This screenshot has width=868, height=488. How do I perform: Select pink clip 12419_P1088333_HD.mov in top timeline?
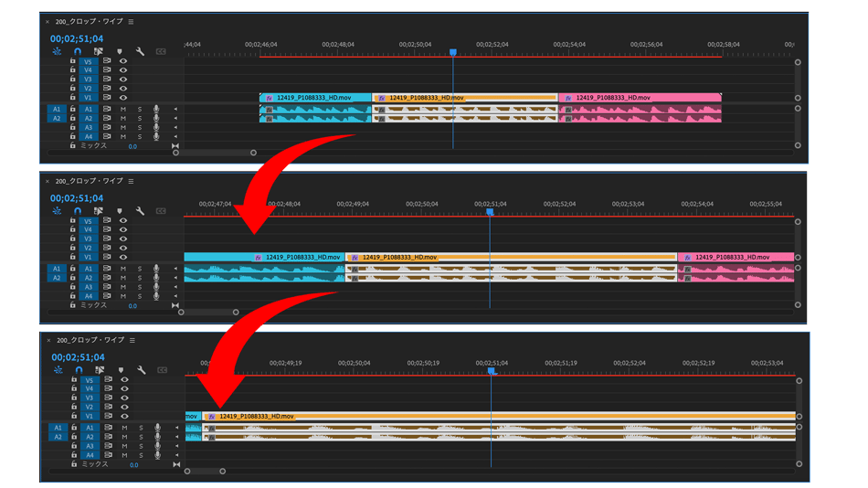pyautogui.click(x=640, y=98)
